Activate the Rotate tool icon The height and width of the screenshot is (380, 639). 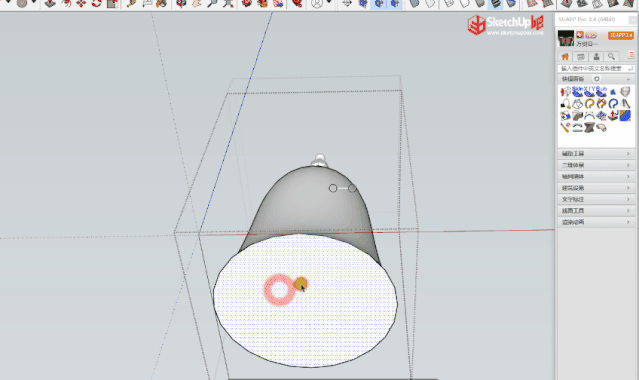[x=97, y=4]
